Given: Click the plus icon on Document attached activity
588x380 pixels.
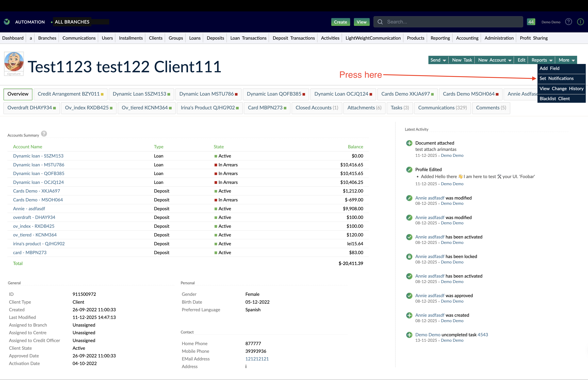Looking at the screenshot, I should pos(409,143).
